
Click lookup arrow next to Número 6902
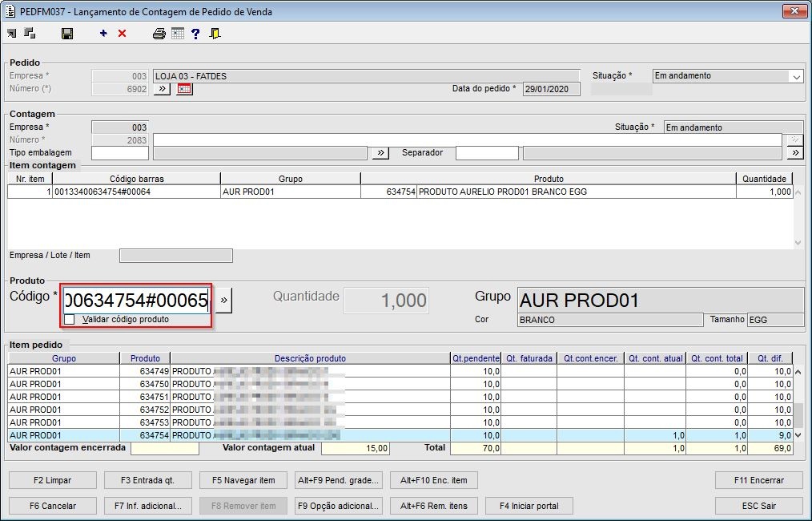tap(161, 89)
